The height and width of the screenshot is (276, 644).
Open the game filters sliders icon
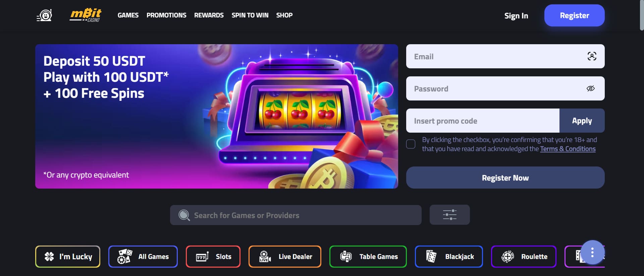[x=449, y=215]
